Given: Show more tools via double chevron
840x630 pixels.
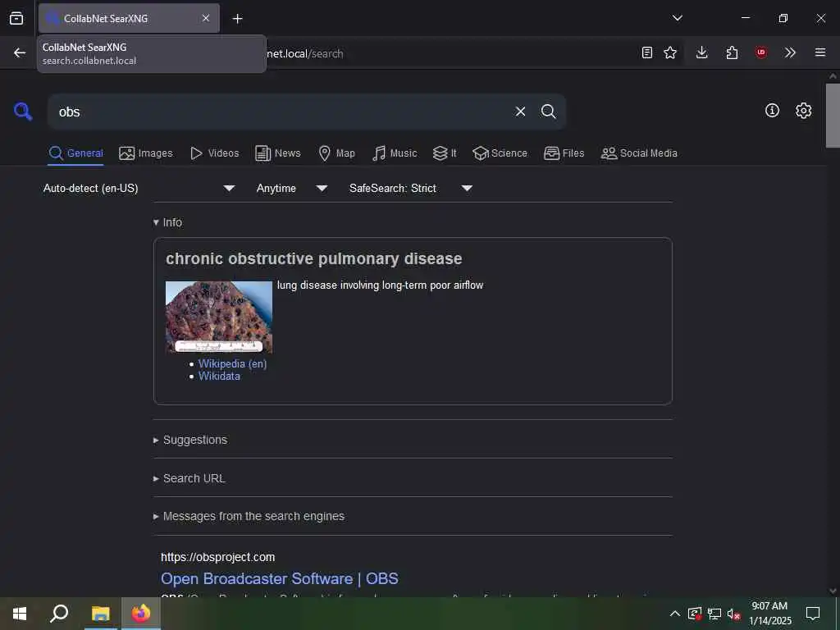Looking at the screenshot, I should point(790,52).
